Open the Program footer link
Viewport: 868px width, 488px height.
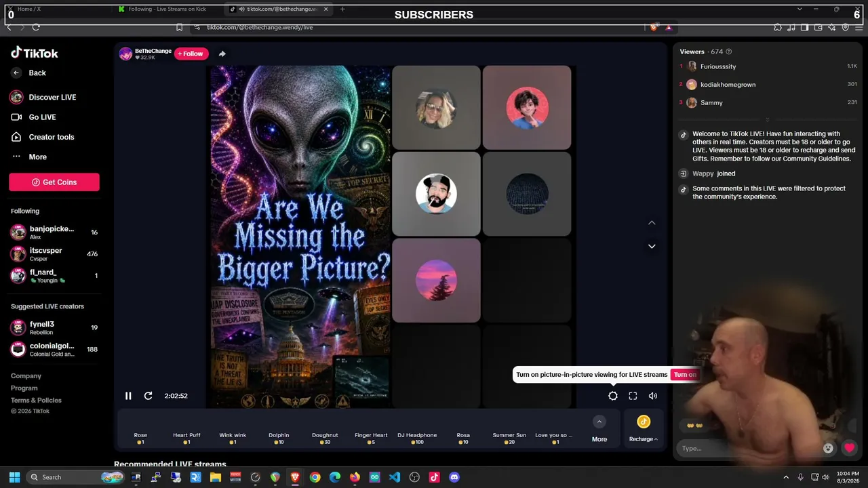point(24,388)
